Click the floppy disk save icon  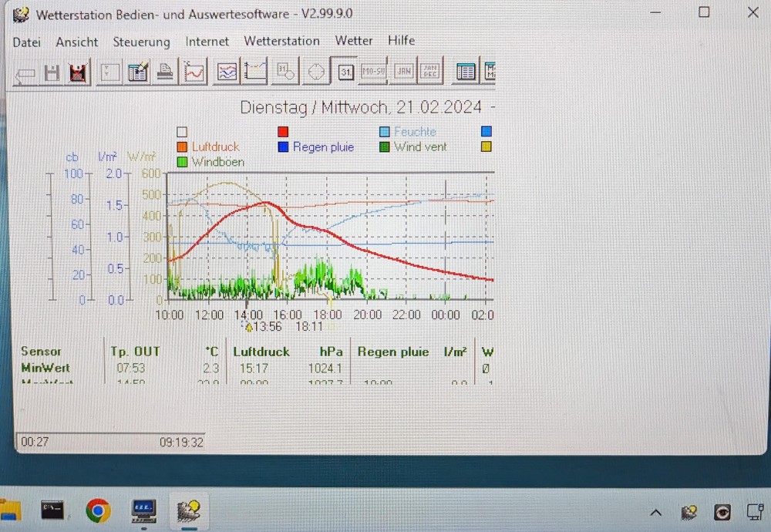click(52, 73)
